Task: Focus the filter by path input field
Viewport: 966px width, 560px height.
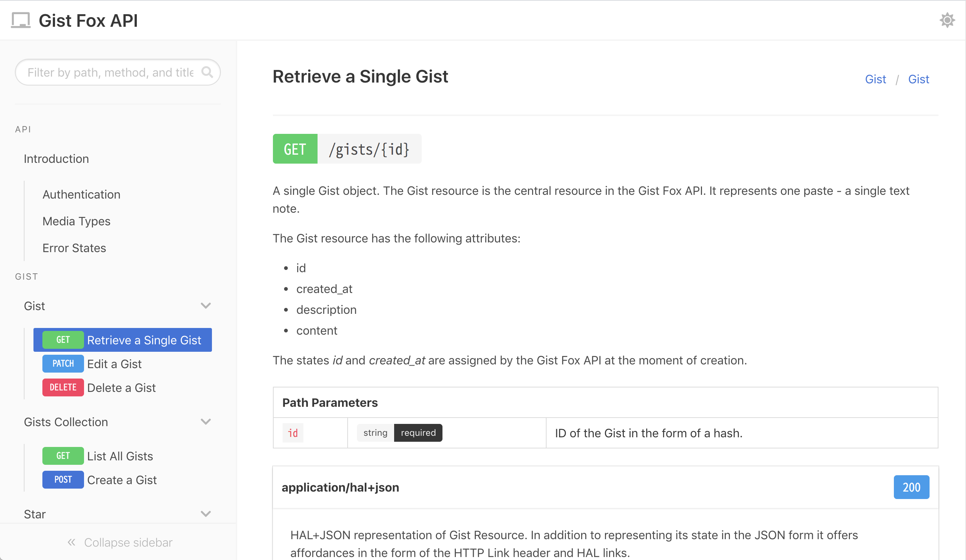Action: (118, 72)
